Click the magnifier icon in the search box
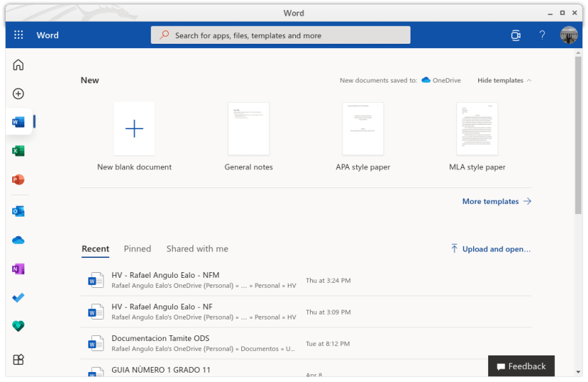This screenshot has height=382, width=588. click(164, 35)
